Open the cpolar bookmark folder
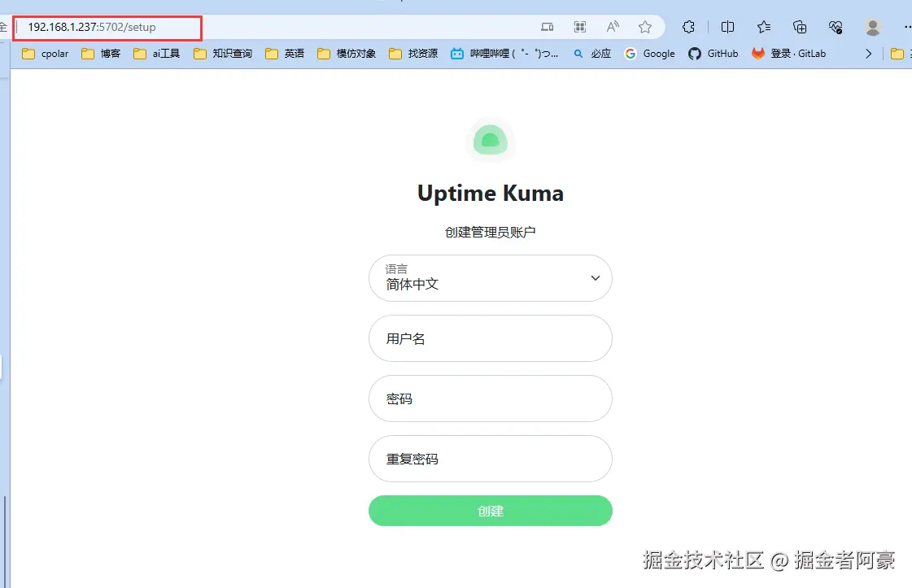This screenshot has width=912, height=588. coord(46,54)
